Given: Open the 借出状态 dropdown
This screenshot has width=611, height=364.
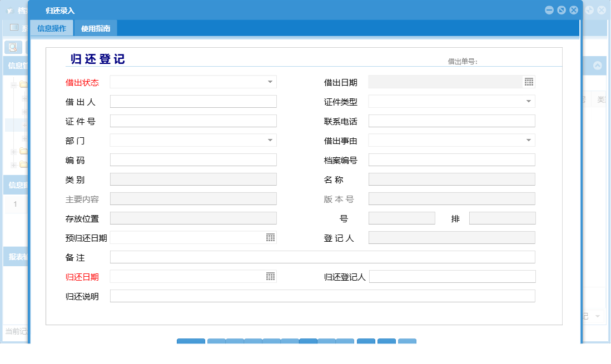Looking at the screenshot, I should [x=270, y=82].
